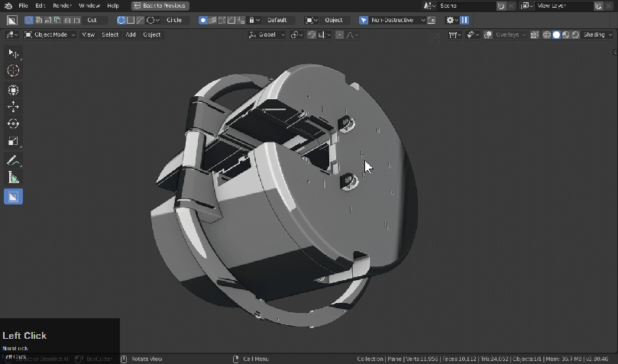Select the Box shape icon
The height and width of the screenshot is (364, 618).
click(131, 20)
